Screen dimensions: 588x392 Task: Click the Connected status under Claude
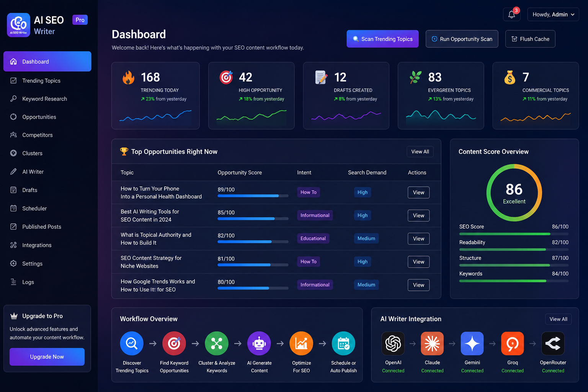pos(432,371)
